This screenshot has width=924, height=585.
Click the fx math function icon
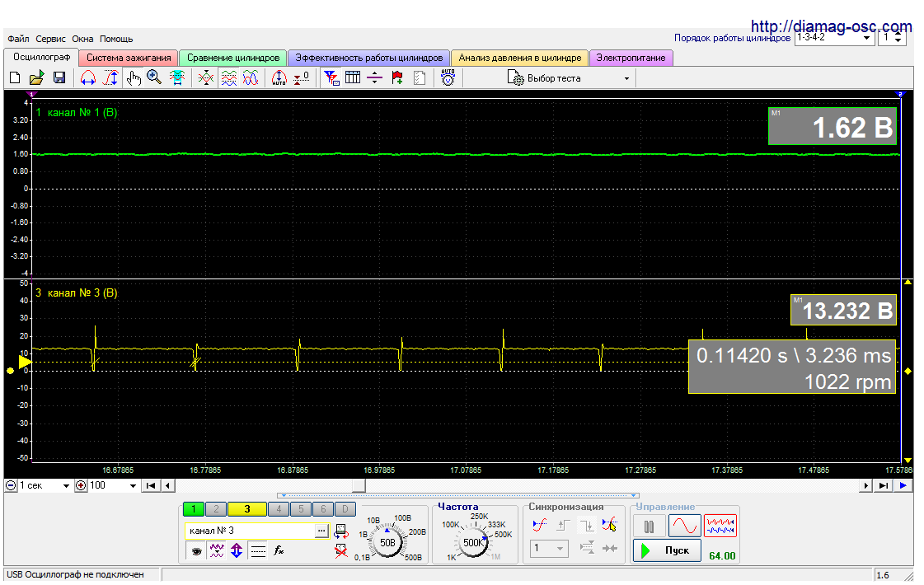pos(279,551)
